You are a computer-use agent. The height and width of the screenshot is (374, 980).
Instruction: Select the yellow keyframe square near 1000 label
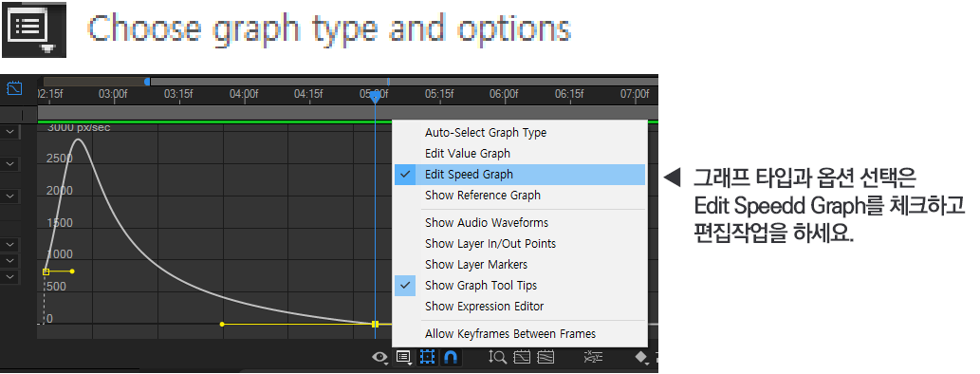tap(46, 271)
